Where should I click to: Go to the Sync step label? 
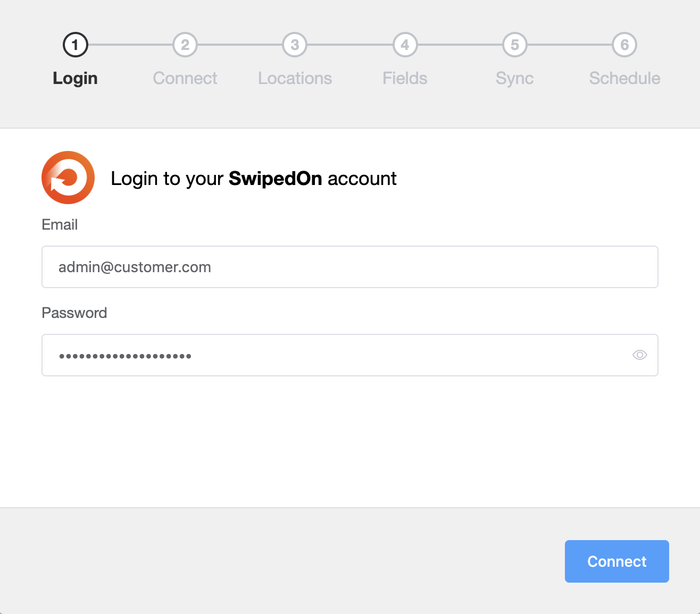click(x=515, y=79)
